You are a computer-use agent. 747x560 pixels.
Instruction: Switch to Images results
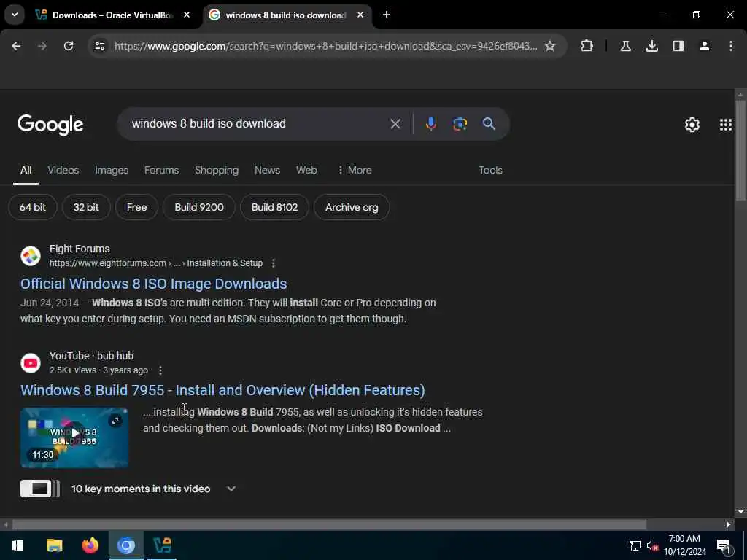[112, 171]
